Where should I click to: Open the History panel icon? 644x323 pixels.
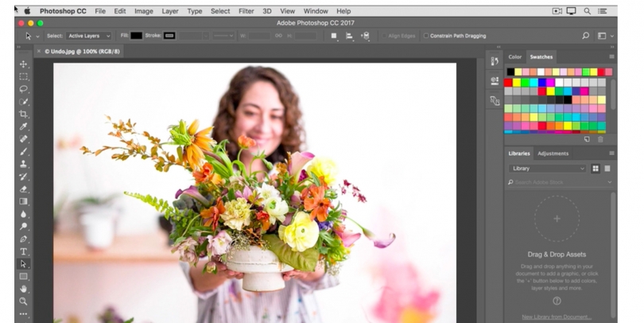[x=495, y=61]
